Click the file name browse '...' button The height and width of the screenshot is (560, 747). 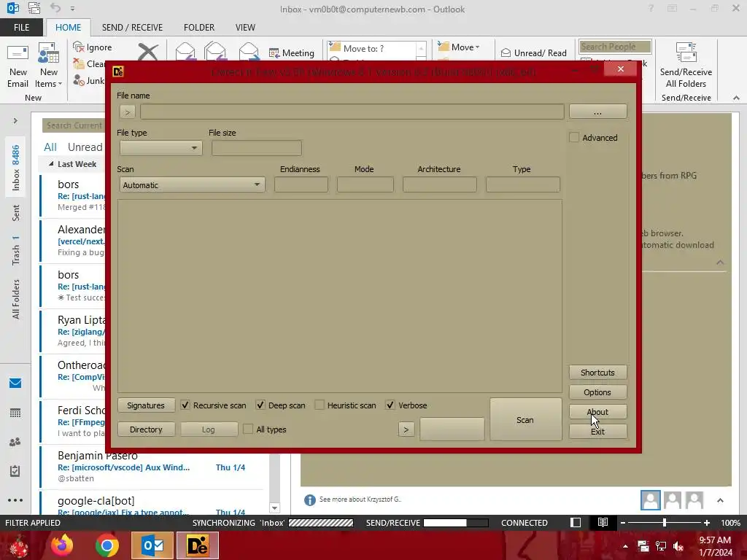pos(597,112)
